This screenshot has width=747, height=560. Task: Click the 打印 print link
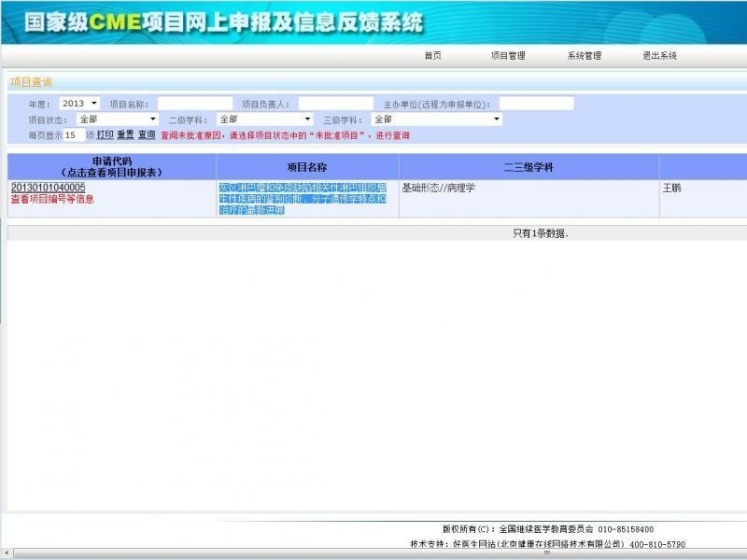click(x=105, y=135)
